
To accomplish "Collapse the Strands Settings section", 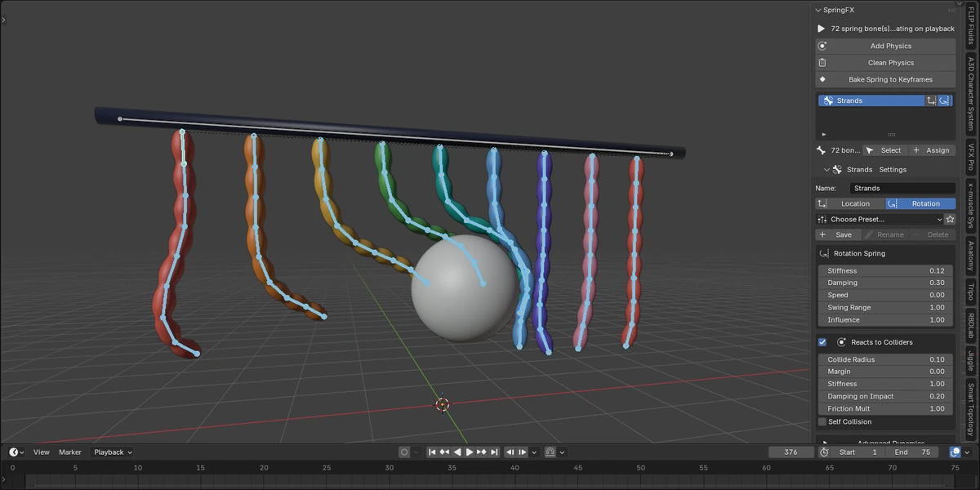I will tap(826, 170).
